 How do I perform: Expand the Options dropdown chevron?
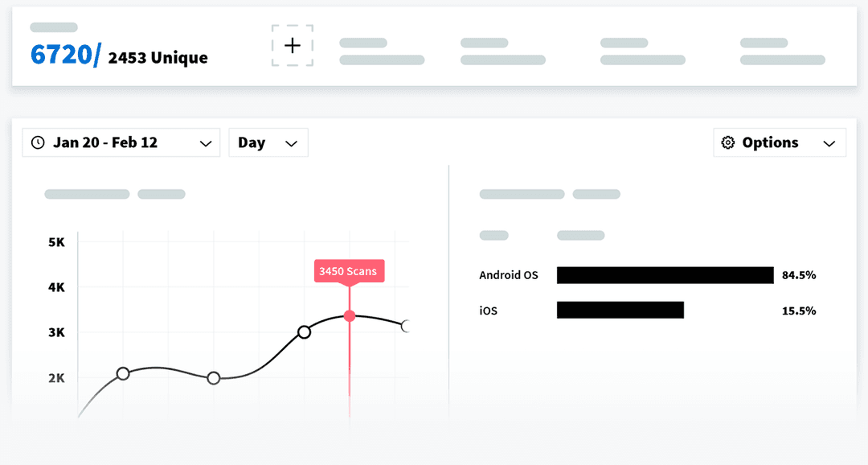point(830,143)
